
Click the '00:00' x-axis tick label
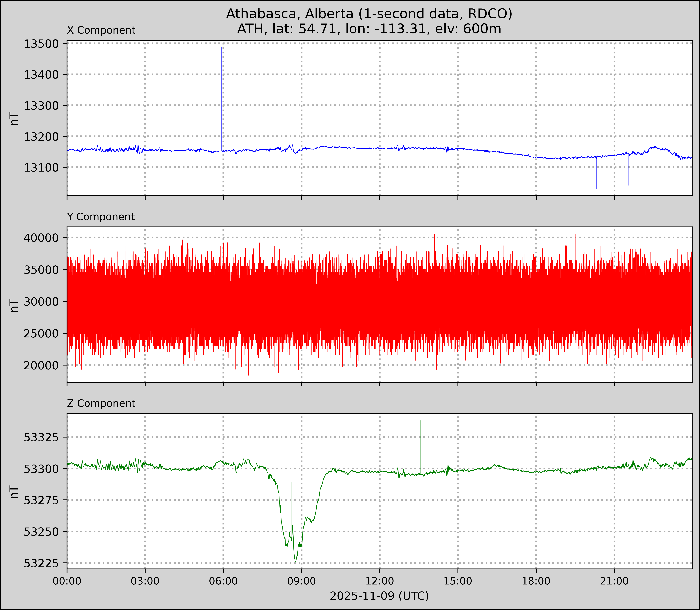(x=67, y=581)
